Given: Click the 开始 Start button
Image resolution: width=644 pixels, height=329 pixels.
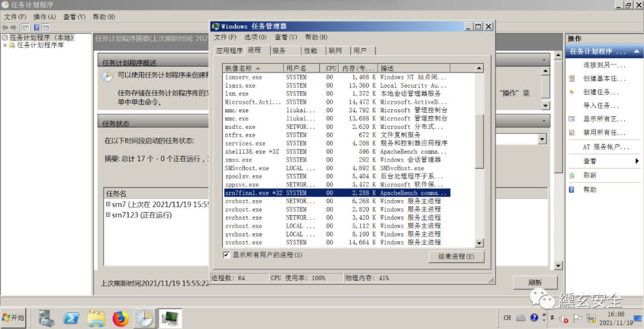Looking at the screenshot, I should pyautogui.click(x=13, y=318).
